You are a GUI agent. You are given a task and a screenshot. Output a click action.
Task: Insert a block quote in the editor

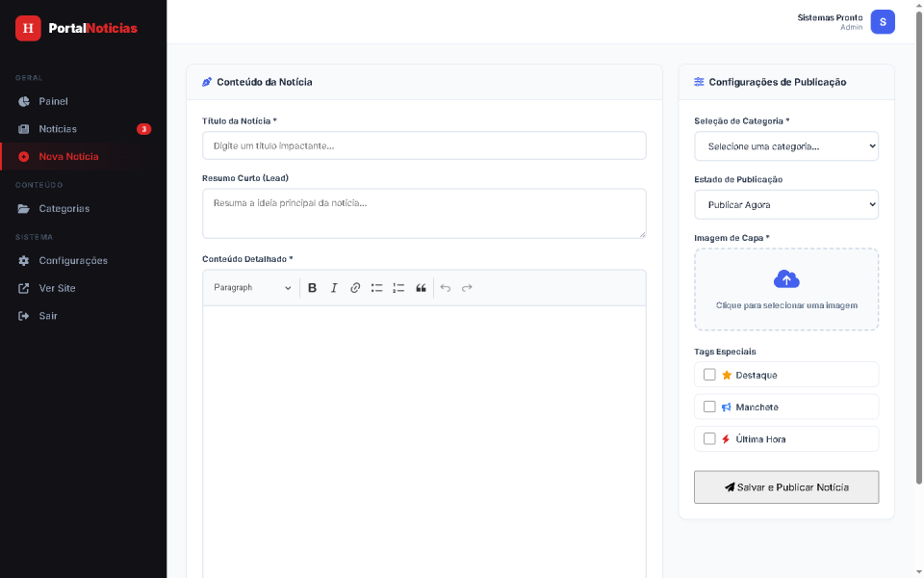pyautogui.click(x=421, y=288)
